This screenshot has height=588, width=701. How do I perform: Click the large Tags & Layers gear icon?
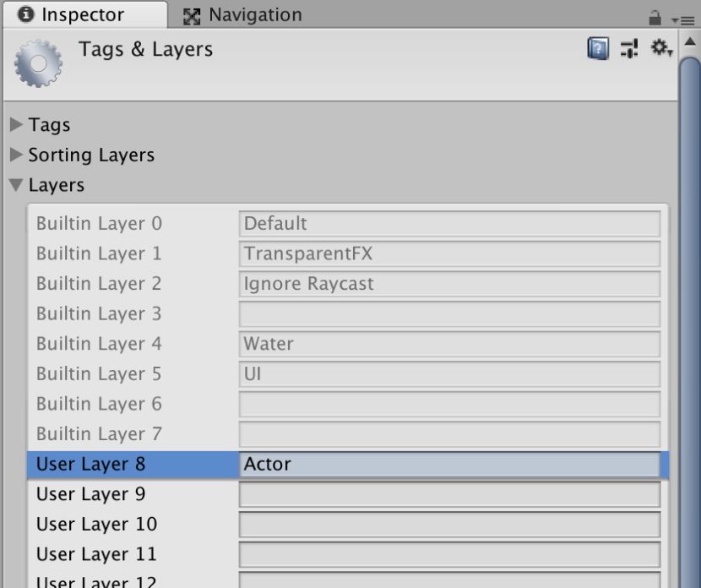tap(39, 65)
